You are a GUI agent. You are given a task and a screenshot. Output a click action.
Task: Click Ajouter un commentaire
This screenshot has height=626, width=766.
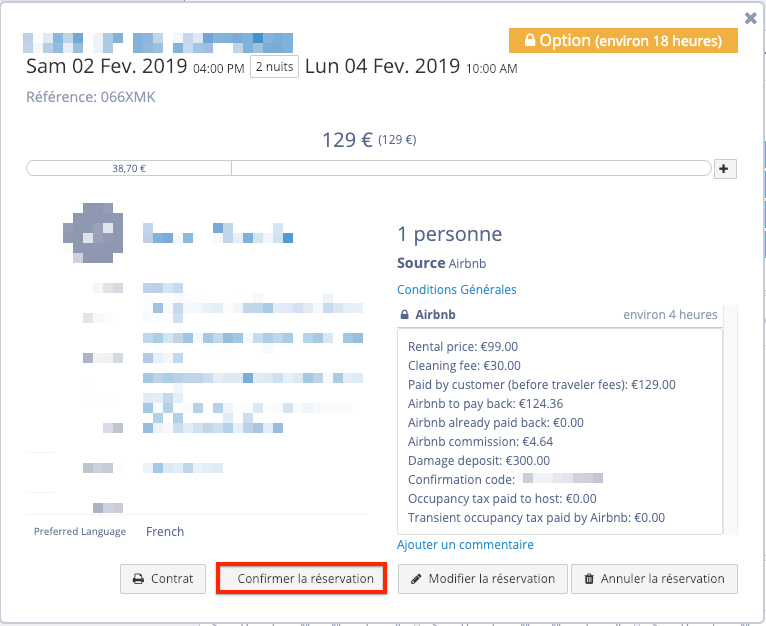click(465, 545)
